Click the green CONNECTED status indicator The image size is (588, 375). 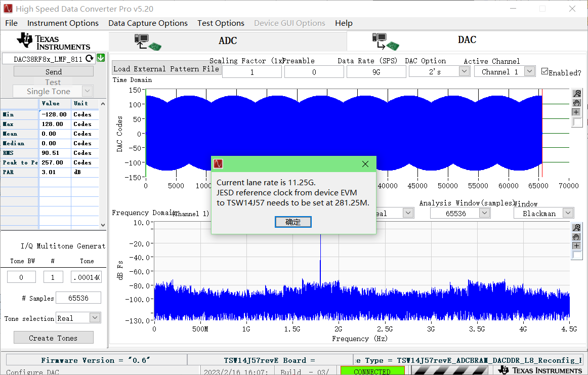(372, 371)
